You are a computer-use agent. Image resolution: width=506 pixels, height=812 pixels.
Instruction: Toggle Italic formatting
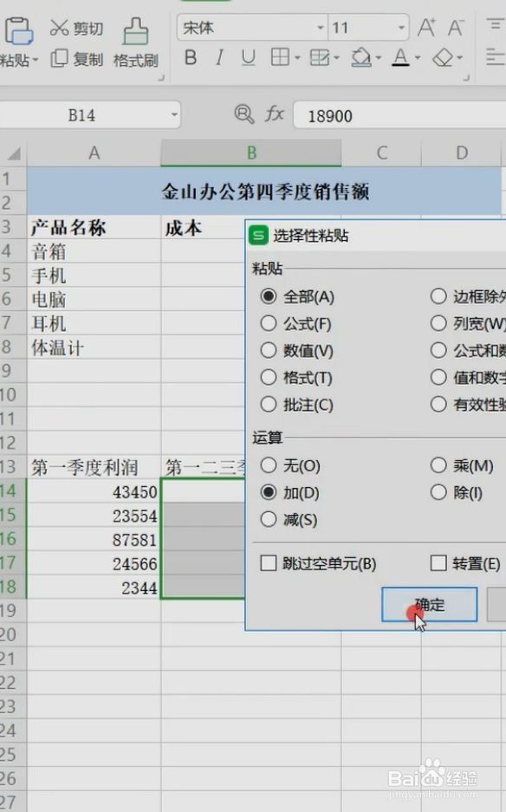coord(219,57)
